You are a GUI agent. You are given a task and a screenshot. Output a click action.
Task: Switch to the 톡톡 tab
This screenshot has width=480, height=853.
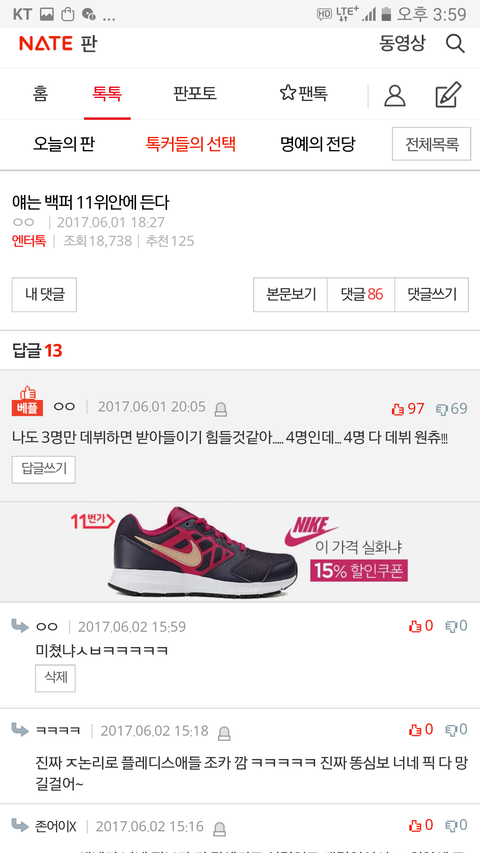click(107, 94)
